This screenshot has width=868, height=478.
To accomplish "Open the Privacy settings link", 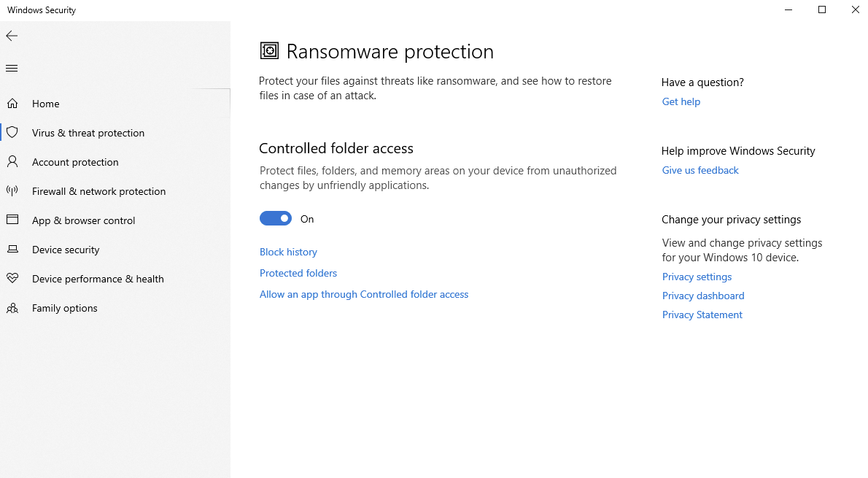I will pos(697,277).
